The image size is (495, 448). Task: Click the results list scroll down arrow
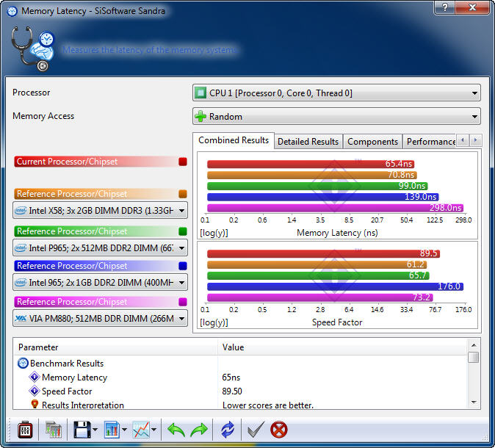[474, 402]
